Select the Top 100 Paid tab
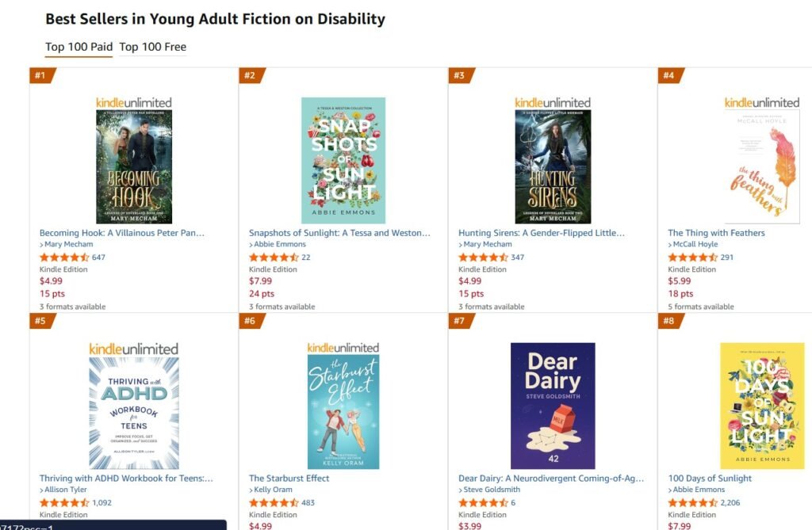The image size is (812, 530). 79,47
